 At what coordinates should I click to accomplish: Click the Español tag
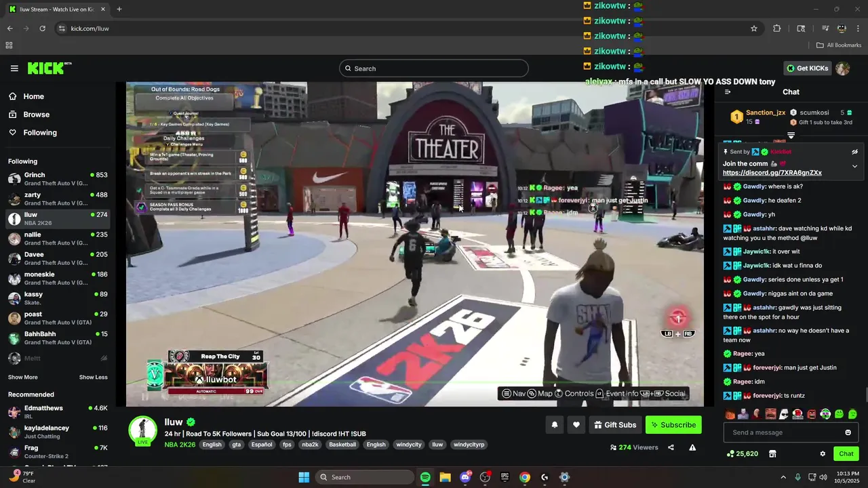click(x=262, y=445)
